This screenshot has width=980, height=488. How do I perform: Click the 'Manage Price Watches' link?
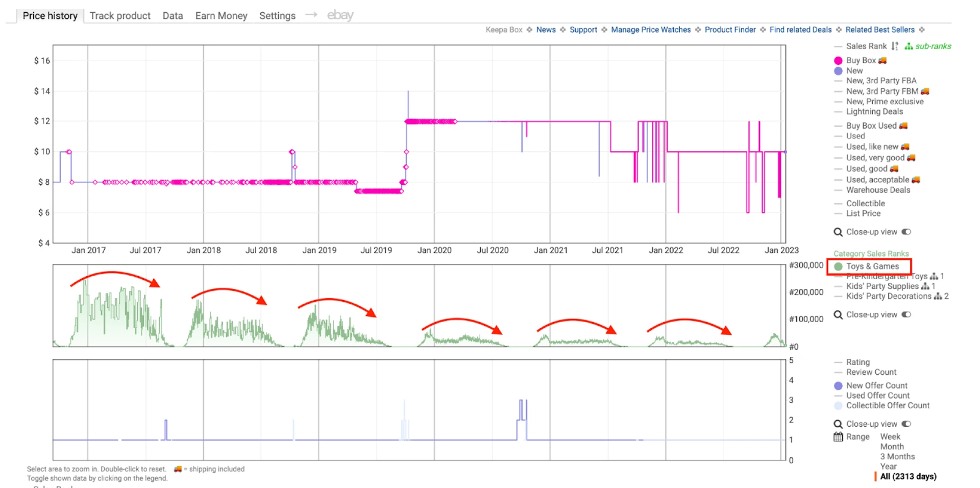(x=650, y=30)
